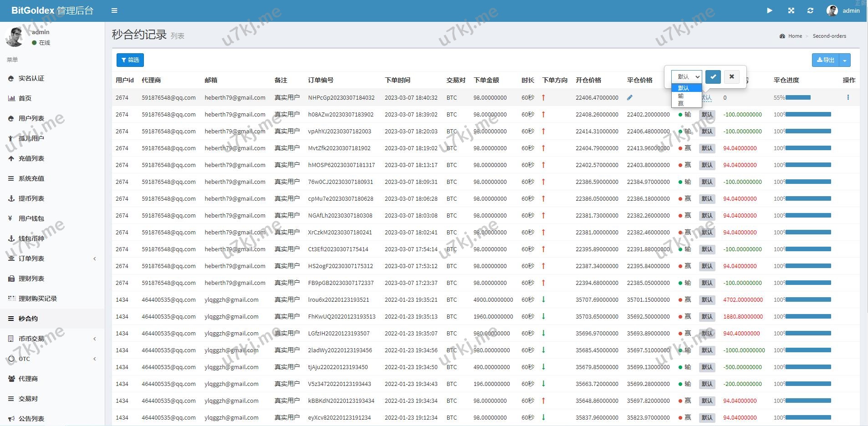This screenshot has width=868, height=426.
Task: Click the play icon in top bar
Action: click(769, 10)
